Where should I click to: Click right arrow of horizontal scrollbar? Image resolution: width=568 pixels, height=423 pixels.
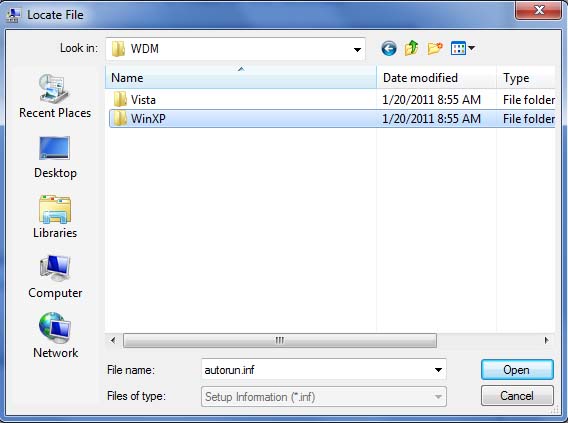547,340
